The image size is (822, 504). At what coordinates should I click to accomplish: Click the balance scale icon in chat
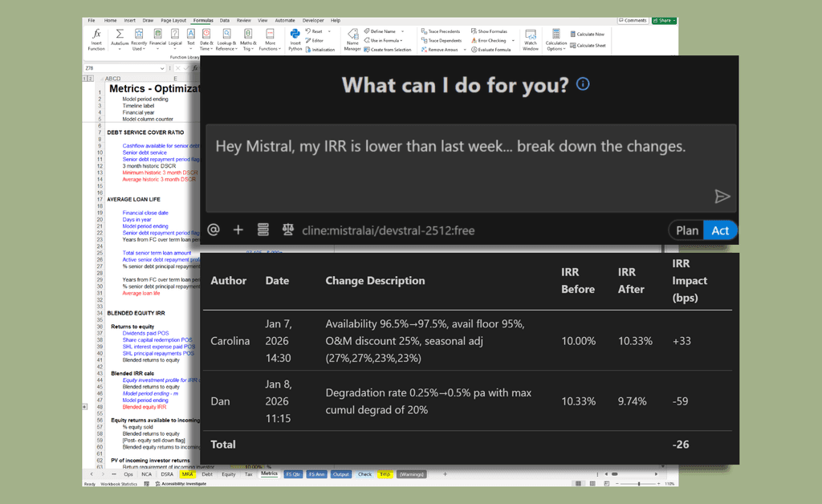point(288,230)
